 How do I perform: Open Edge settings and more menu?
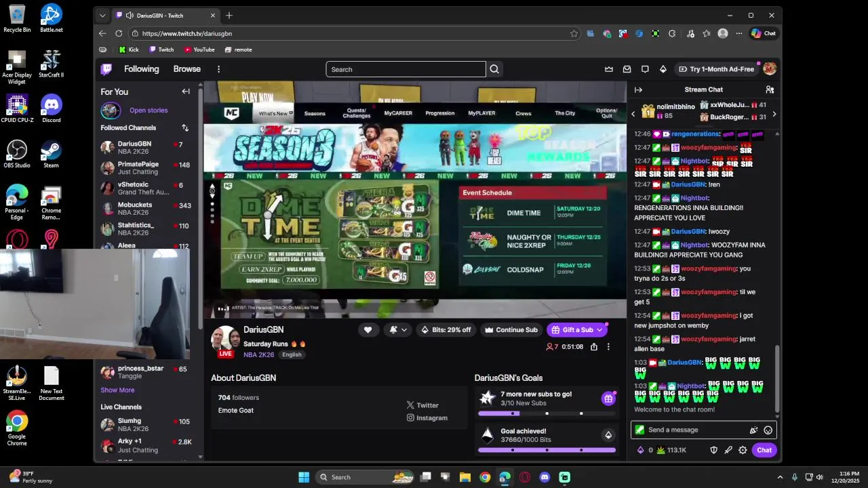(739, 33)
